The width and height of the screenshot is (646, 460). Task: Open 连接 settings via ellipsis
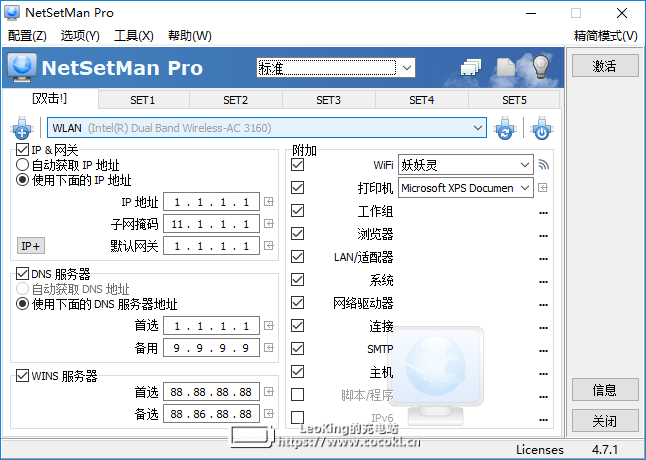[x=543, y=328]
